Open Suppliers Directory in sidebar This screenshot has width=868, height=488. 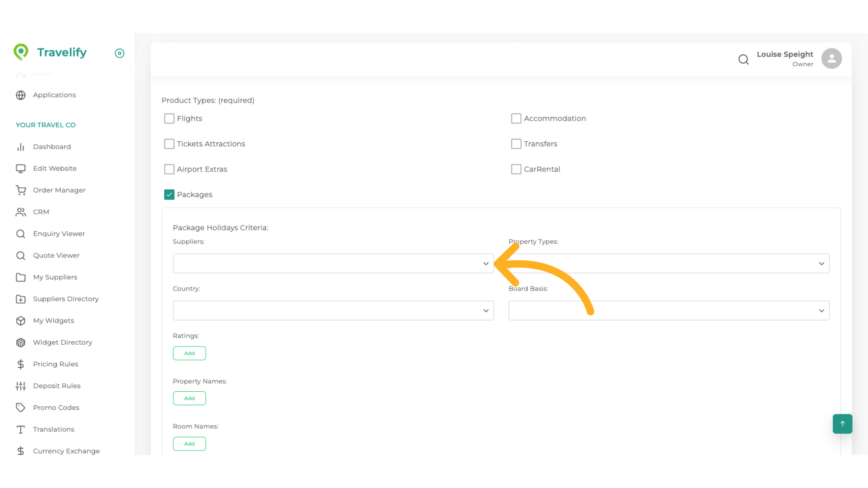pos(66,299)
